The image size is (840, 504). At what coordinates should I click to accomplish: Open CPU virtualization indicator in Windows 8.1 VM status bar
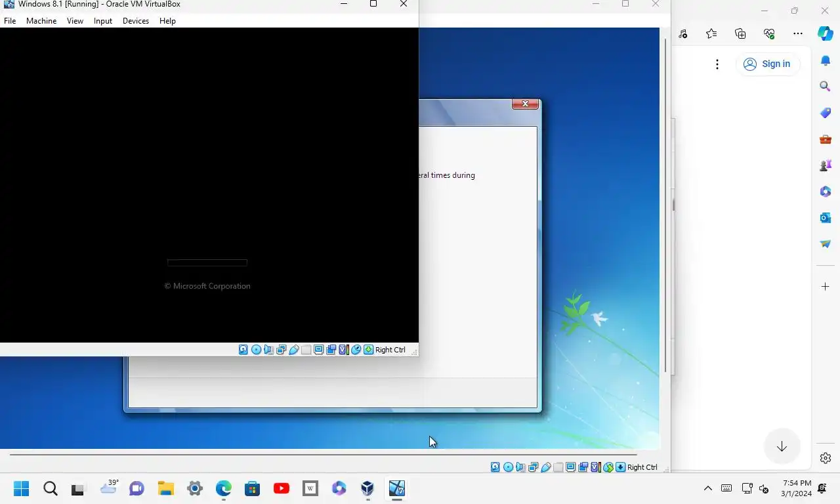(343, 350)
